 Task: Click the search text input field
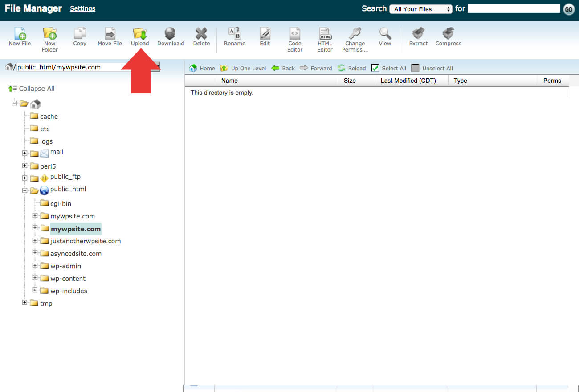(514, 8)
